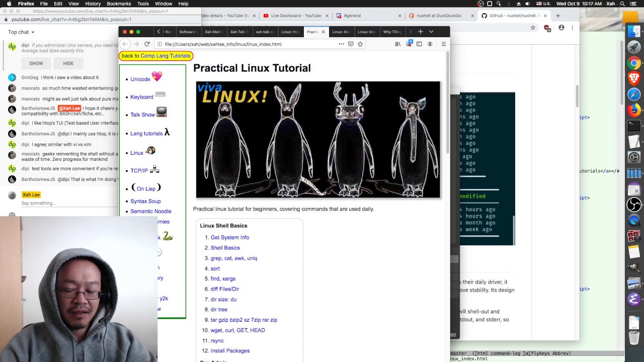Open the Bookmarks menu
Image resolution: width=644 pixels, height=362 pixels.
(x=119, y=4)
